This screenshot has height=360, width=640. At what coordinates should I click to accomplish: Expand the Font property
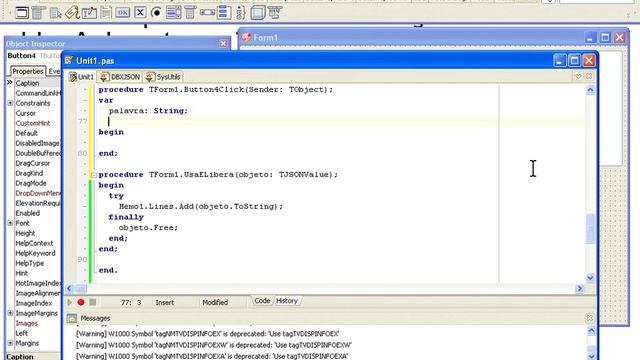tap(10, 223)
